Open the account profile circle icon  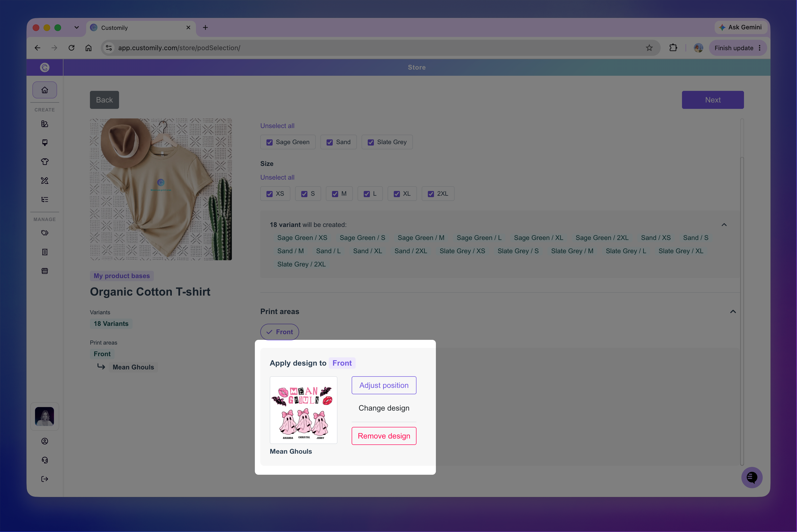click(44, 441)
